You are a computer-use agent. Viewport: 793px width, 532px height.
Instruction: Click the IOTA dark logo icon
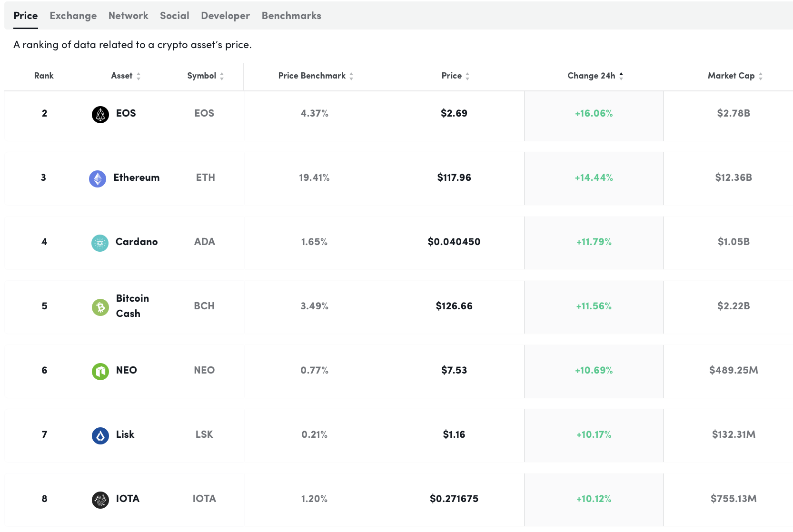point(100,500)
